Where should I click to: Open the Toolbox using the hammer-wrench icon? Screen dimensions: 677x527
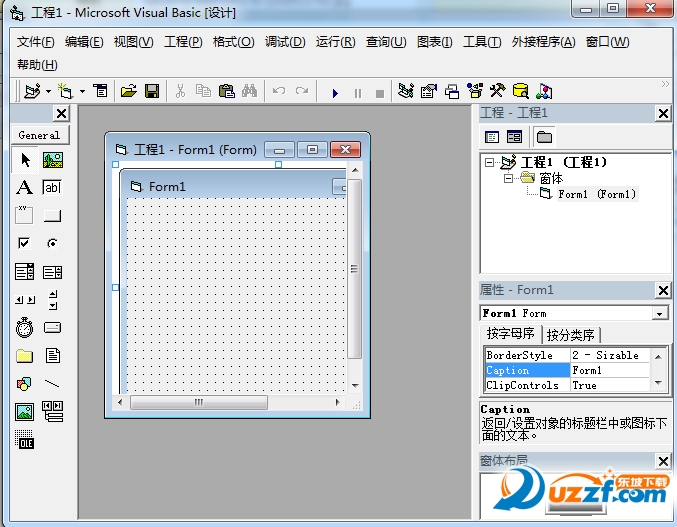click(x=497, y=91)
